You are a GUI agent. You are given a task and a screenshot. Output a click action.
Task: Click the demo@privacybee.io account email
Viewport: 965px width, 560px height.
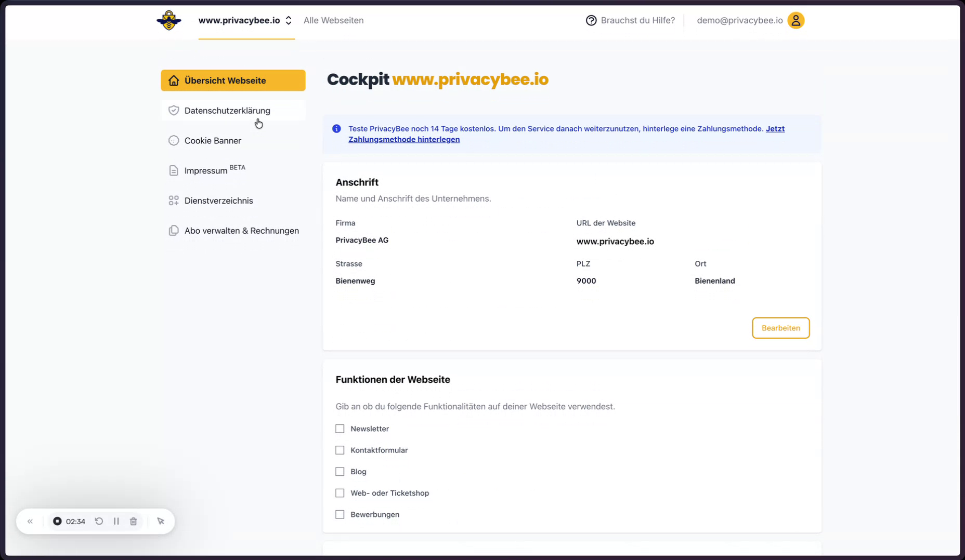(739, 20)
